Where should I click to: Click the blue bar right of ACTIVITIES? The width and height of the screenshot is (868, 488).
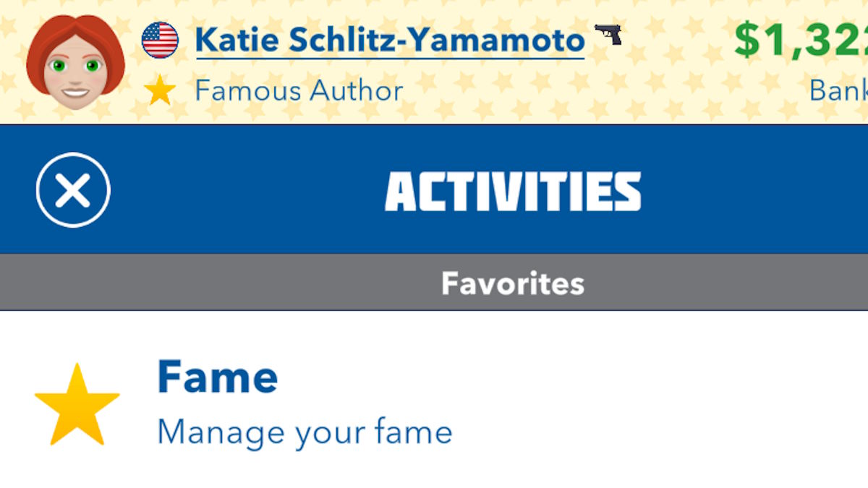coord(752,190)
